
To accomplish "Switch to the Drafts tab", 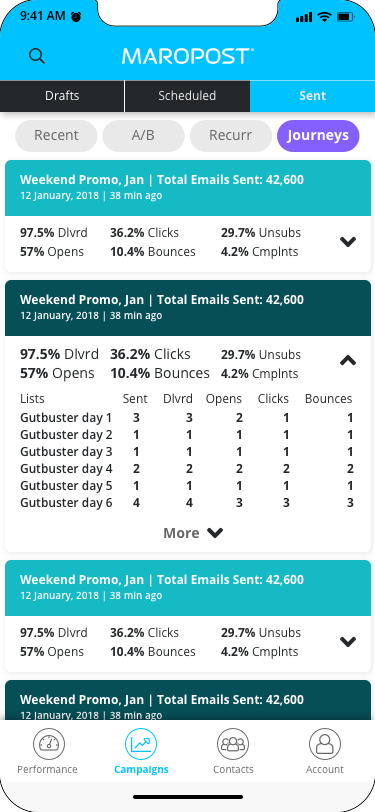I will point(62,96).
